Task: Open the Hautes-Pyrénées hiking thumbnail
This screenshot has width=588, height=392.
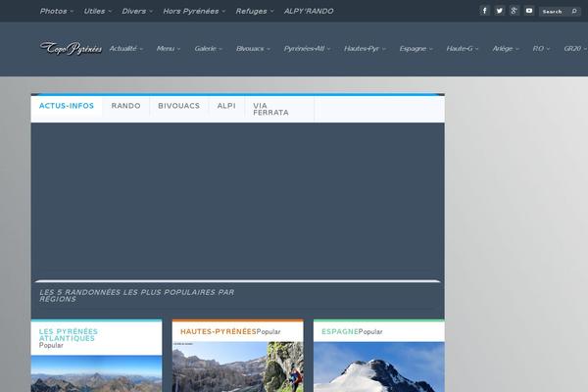Action: (x=238, y=367)
